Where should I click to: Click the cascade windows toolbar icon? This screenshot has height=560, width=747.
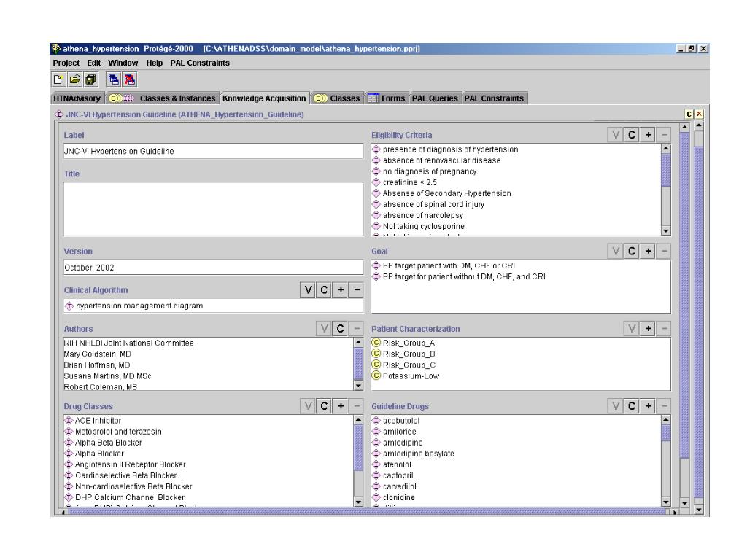tap(113, 79)
